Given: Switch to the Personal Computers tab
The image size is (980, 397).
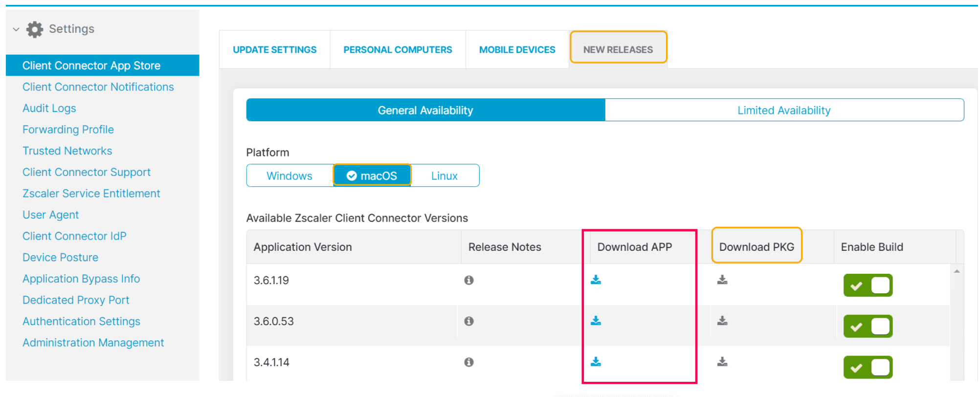Looking at the screenshot, I should pyautogui.click(x=398, y=50).
